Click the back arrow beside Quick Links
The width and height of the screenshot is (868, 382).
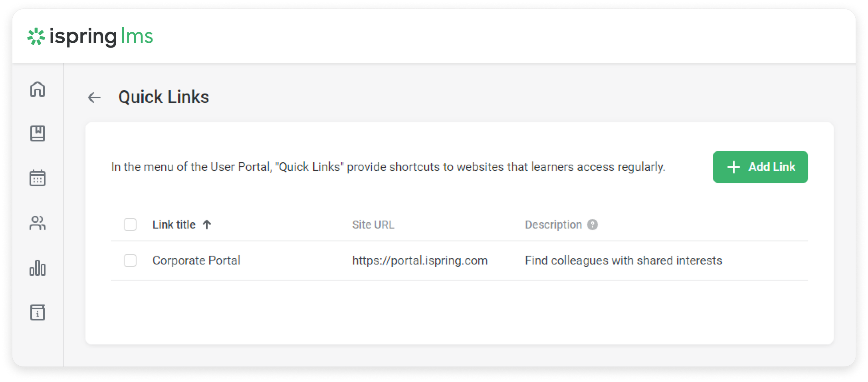tap(94, 97)
